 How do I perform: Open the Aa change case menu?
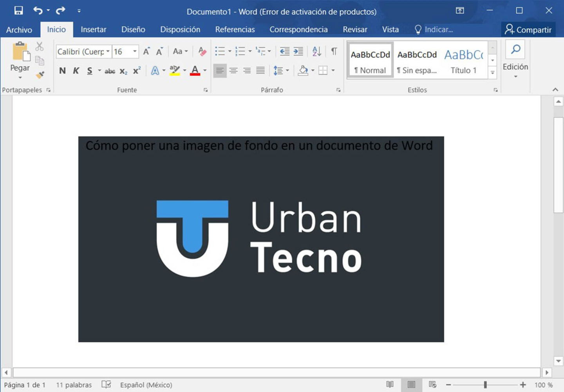(x=180, y=51)
